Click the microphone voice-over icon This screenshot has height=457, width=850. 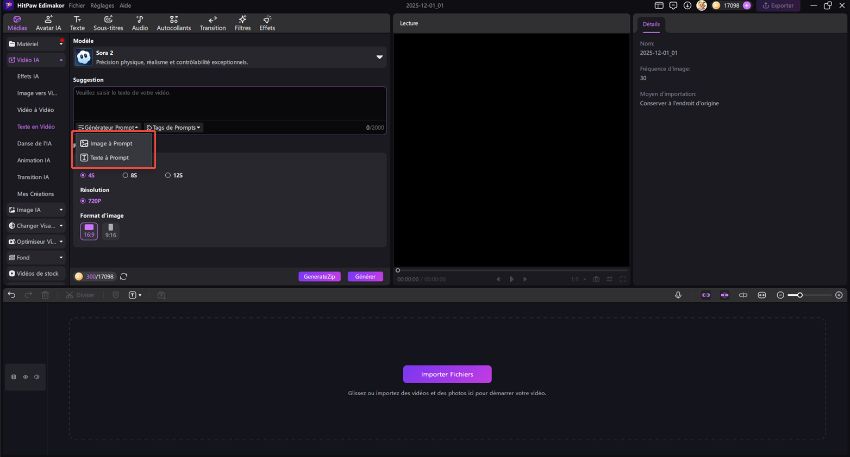tap(678, 295)
